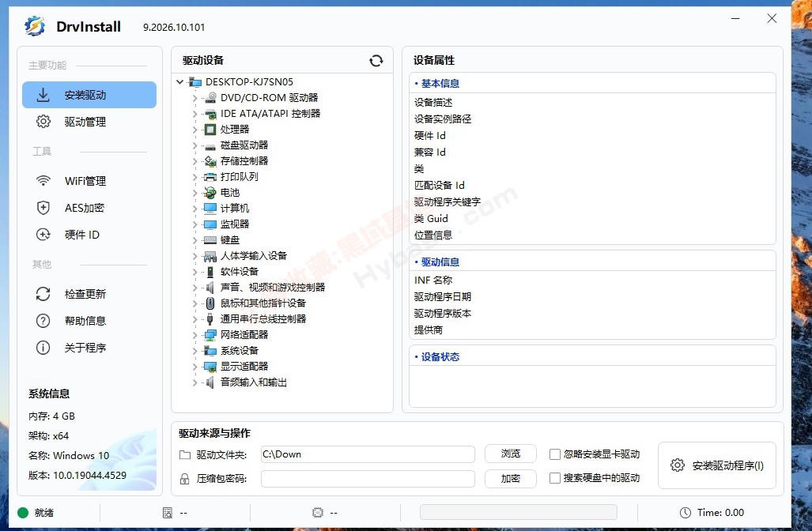Viewport: 812px width, 531px height.
Task: Click the driver folder path field
Action: pos(368,454)
